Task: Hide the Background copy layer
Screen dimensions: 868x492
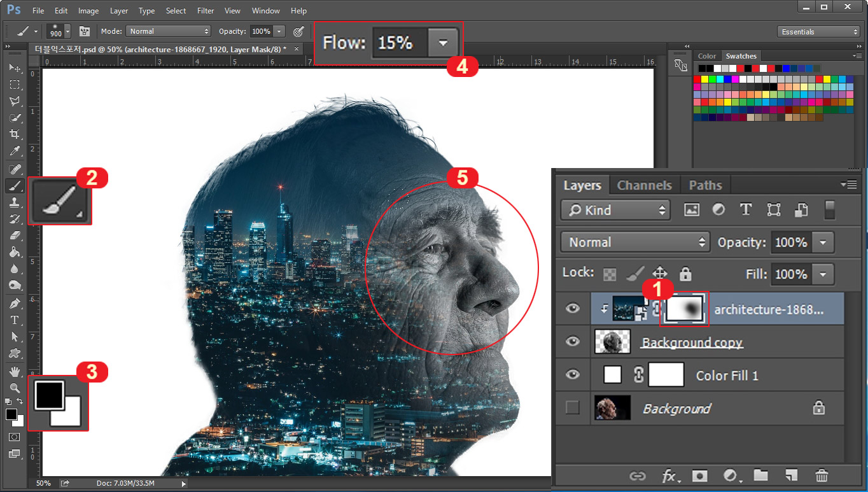Action: (573, 342)
